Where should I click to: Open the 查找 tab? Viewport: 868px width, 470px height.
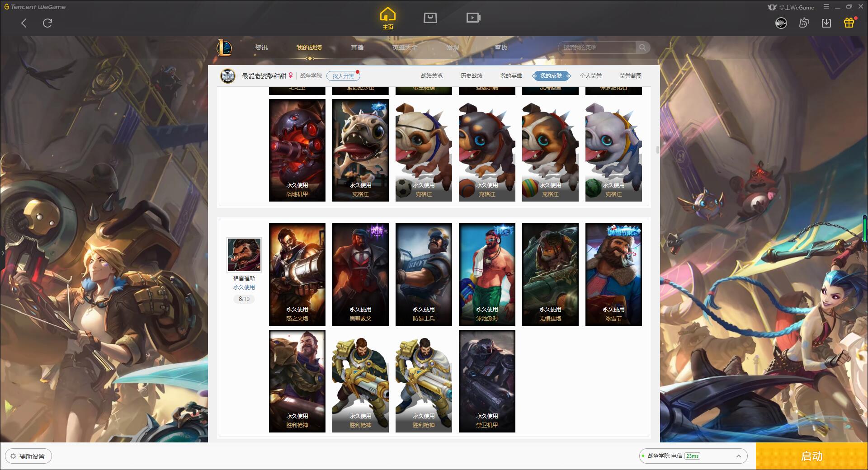pos(501,47)
